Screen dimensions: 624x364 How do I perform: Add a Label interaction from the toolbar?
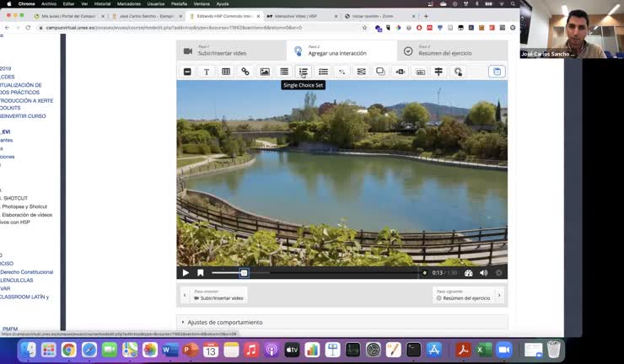click(187, 72)
